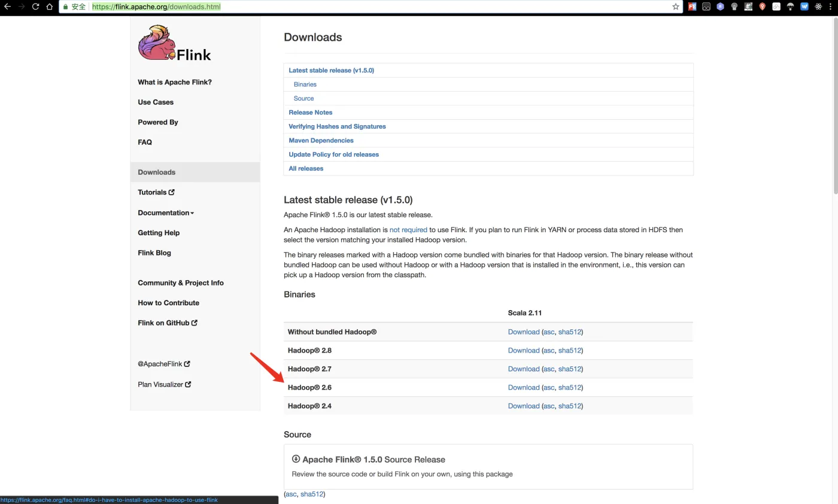The image size is (838, 504).
Task: Open the browser home page
Action: tap(50, 7)
